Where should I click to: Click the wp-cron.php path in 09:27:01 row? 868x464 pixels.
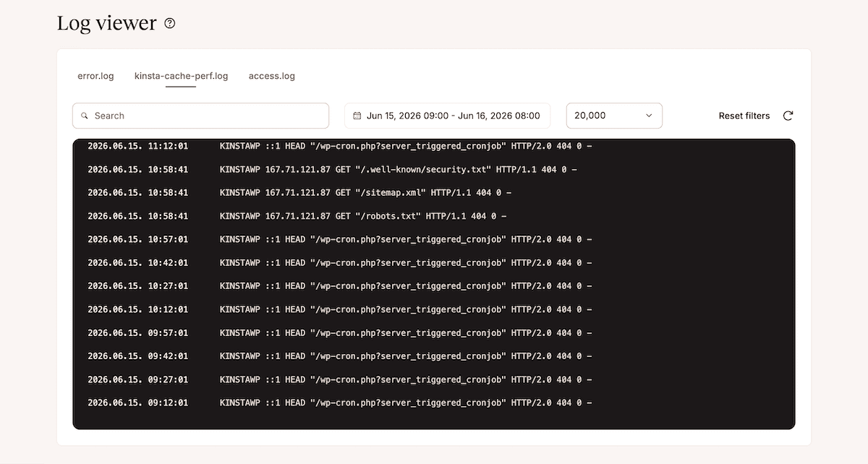coord(408,379)
